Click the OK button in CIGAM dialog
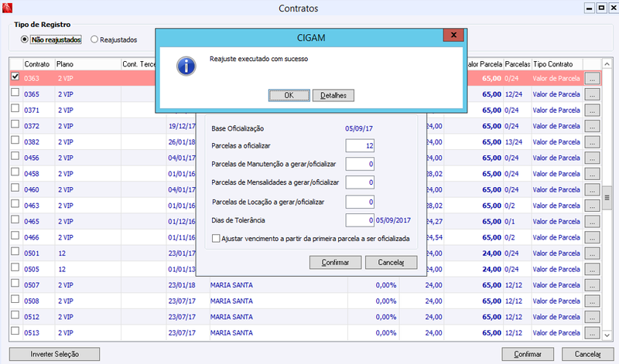This screenshot has width=619, height=364. point(289,95)
